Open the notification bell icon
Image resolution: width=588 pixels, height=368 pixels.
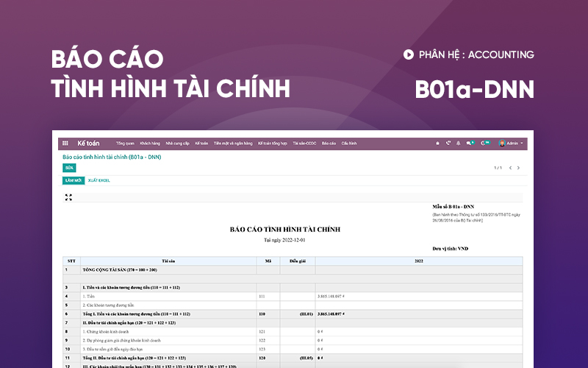pyautogui.click(x=459, y=143)
